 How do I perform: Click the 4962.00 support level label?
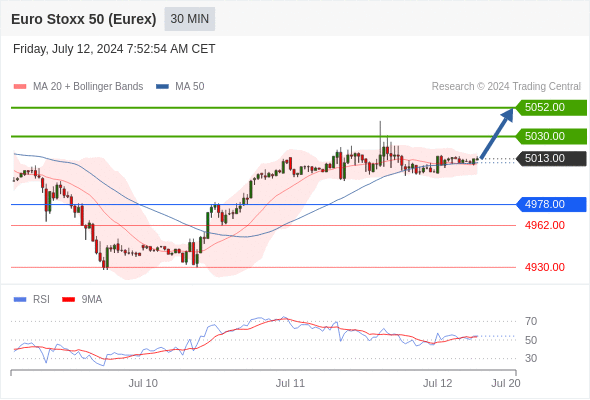point(544,225)
